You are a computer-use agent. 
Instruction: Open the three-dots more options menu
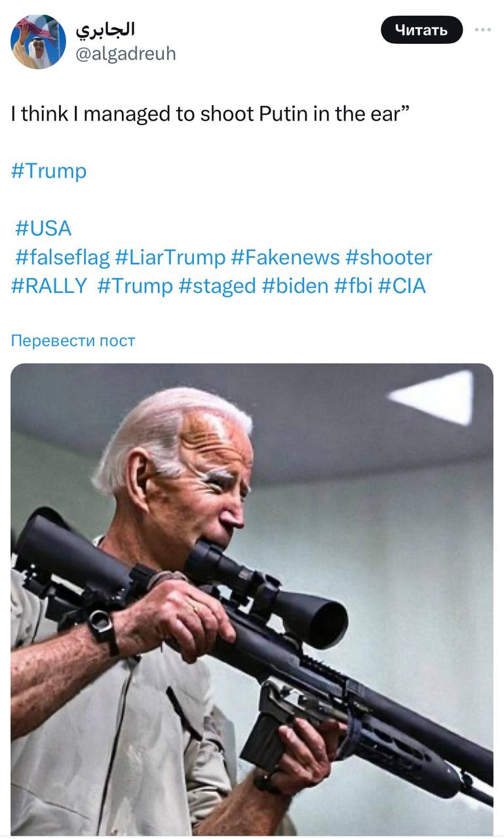482,30
